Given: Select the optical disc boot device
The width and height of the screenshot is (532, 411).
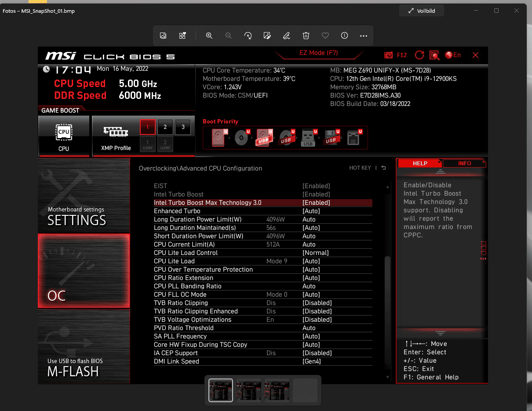Looking at the screenshot, I should tap(241, 138).
